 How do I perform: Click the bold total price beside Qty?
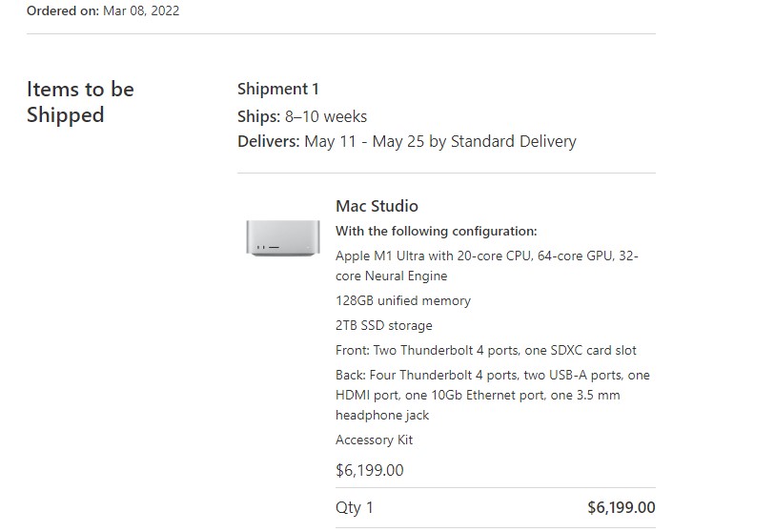(621, 507)
